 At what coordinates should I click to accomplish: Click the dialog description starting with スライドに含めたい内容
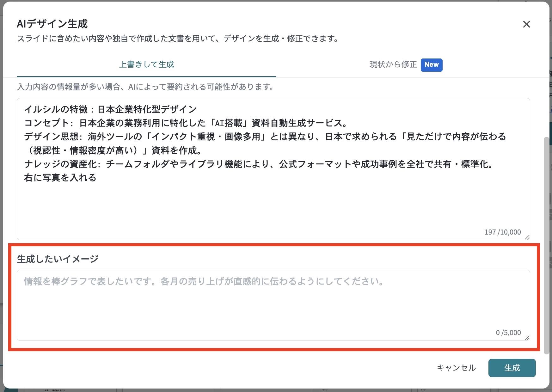pos(178,39)
